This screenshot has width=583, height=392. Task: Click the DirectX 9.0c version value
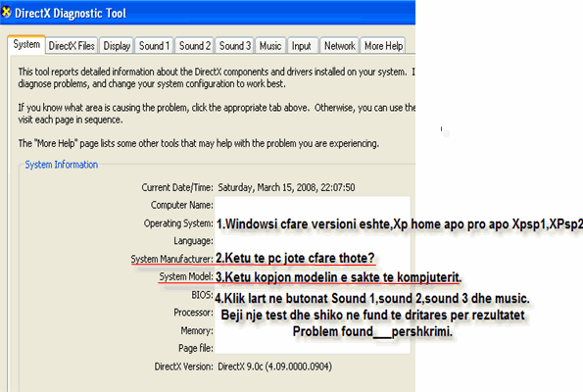click(x=274, y=367)
